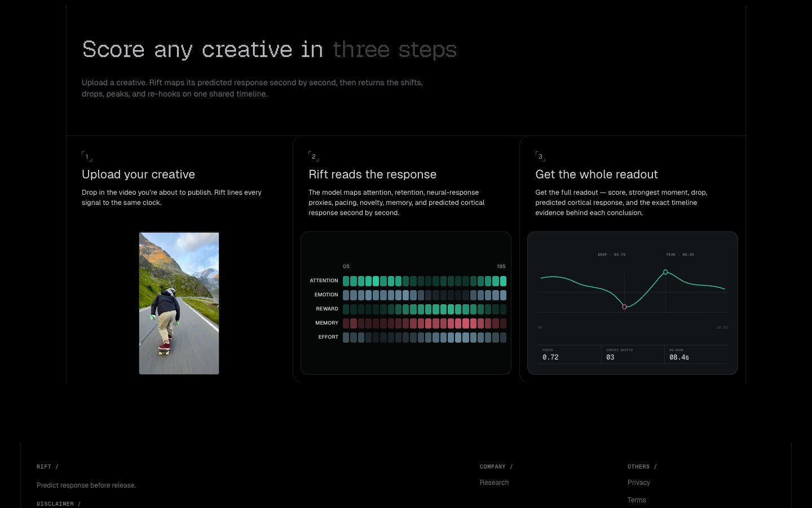
Task: Click the 'PEAK · 08.4S' chart label
Action: pos(680,255)
